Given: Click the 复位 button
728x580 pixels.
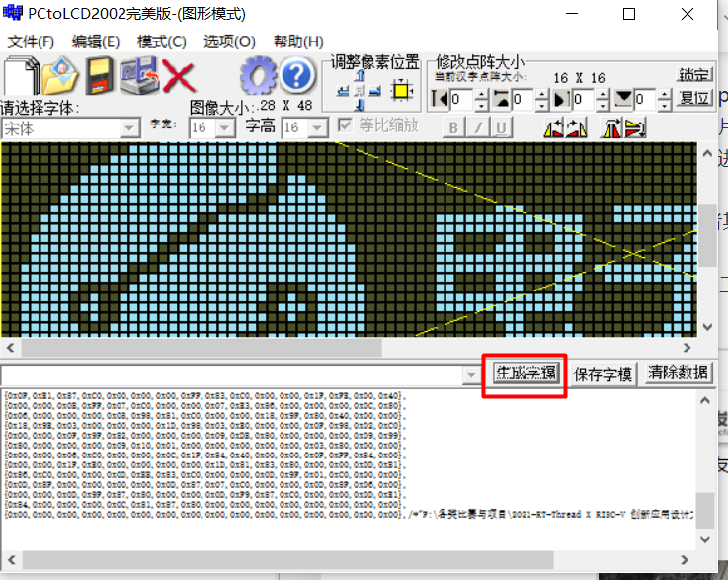Looking at the screenshot, I should [694, 98].
